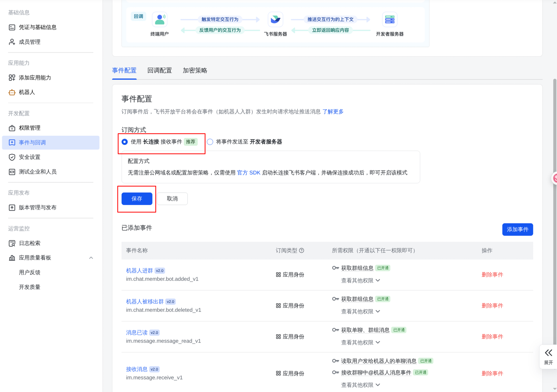Open the 机器人 robot icon
Viewport: 557px width, 392px height.
pyautogui.click(x=12, y=92)
